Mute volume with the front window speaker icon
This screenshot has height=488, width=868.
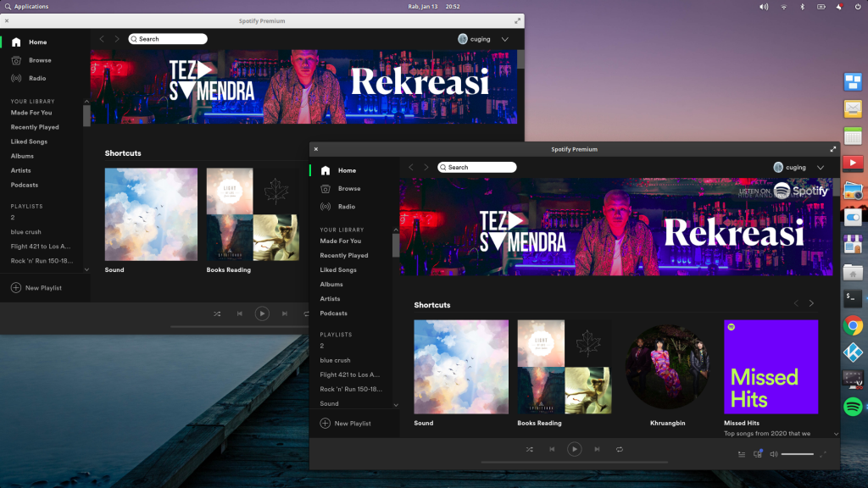click(773, 454)
